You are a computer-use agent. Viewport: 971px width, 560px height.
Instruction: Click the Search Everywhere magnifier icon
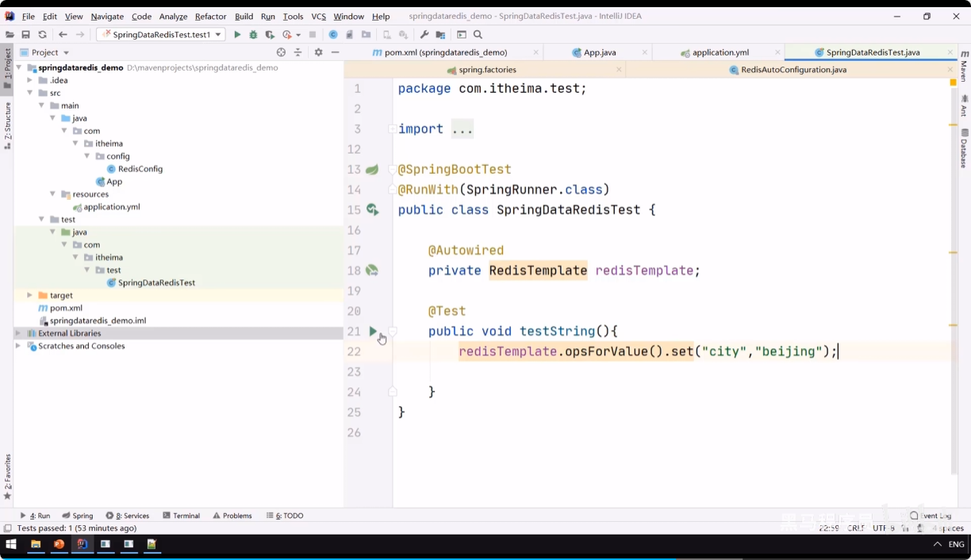click(x=478, y=35)
